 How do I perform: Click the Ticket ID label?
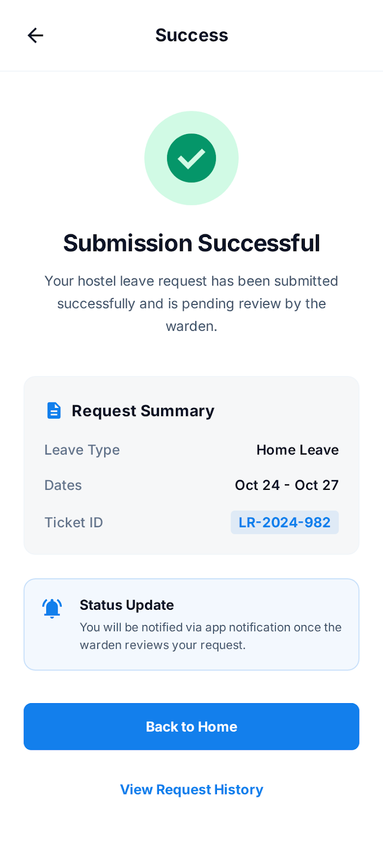74,522
